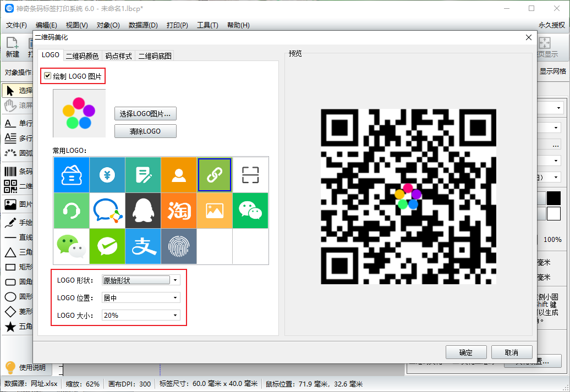Select the 多行 text tool
Image resolution: width=570 pixels, height=392 pixels.
(18, 138)
